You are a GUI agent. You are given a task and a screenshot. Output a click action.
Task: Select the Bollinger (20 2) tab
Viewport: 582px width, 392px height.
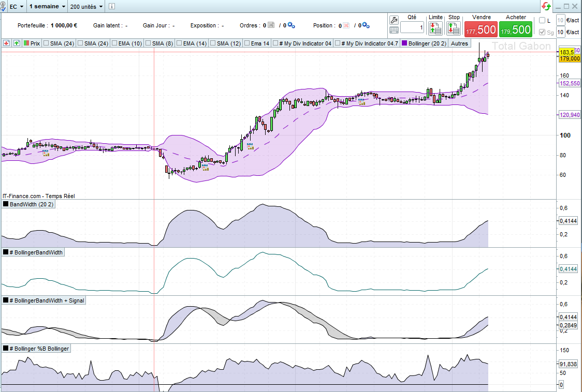(x=424, y=43)
